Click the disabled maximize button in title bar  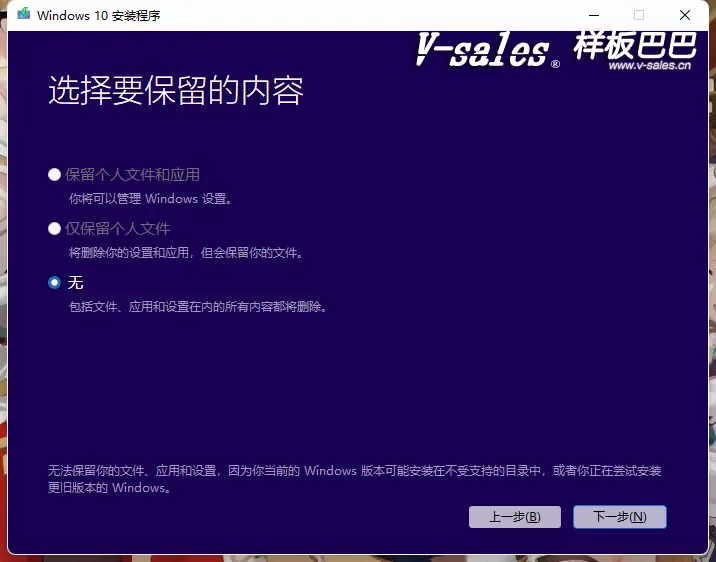tap(639, 15)
